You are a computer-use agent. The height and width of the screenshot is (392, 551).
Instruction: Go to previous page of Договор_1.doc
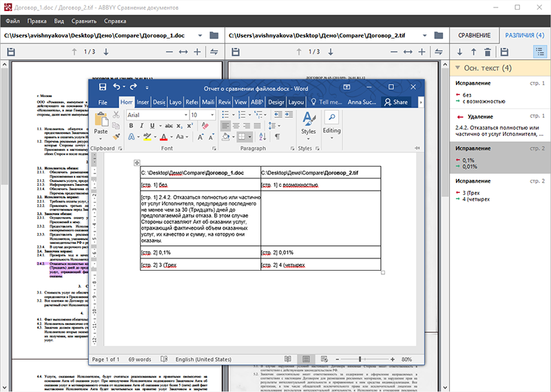[74, 52]
